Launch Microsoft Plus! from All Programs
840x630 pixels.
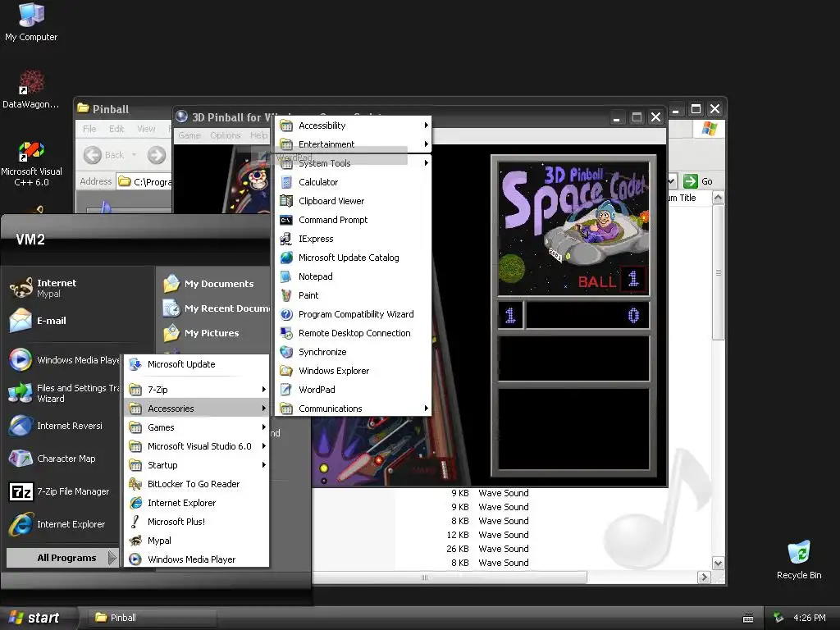(197, 522)
